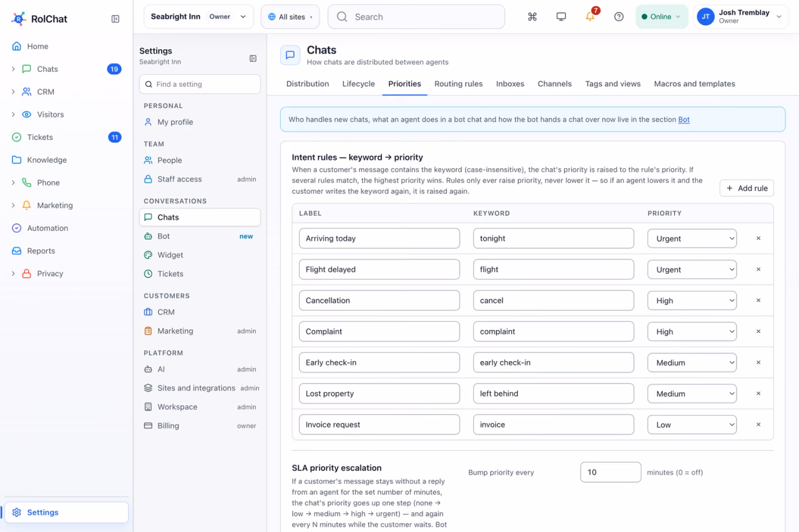This screenshot has height=532, width=799.
Task: Open Josh Tremblay account menu
Action: [740, 17]
